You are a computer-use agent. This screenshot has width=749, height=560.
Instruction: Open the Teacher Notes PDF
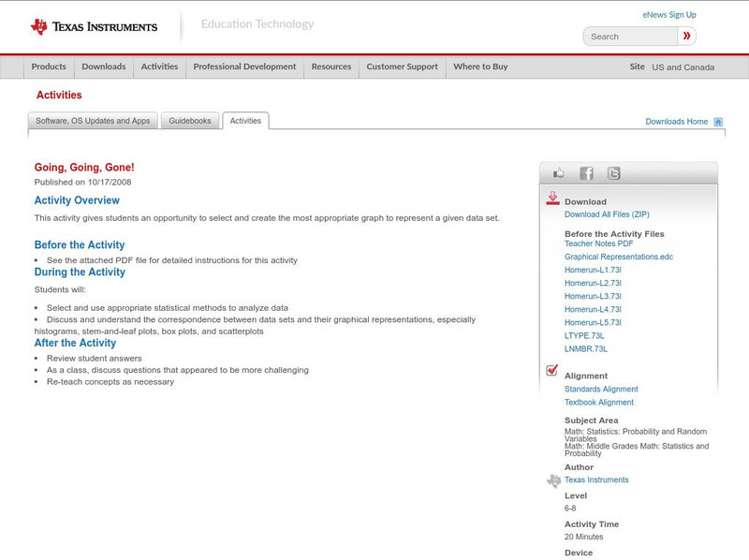tap(598, 243)
